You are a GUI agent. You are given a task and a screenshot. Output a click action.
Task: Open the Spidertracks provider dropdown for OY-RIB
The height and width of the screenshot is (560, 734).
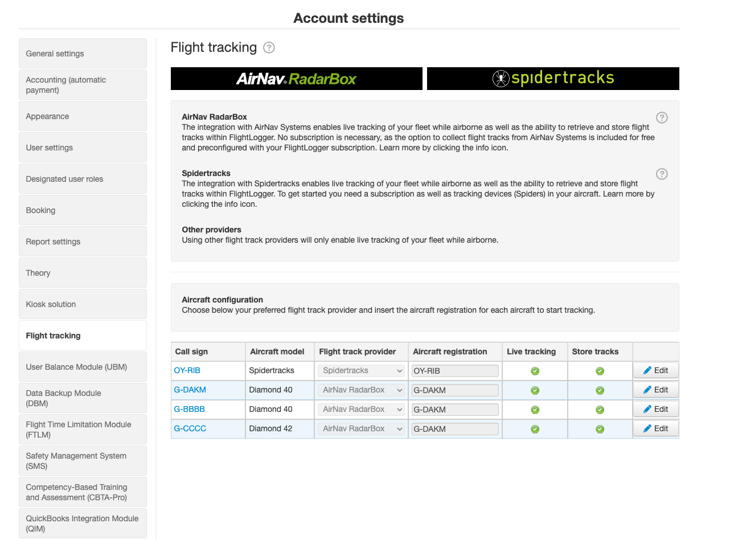(x=360, y=370)
